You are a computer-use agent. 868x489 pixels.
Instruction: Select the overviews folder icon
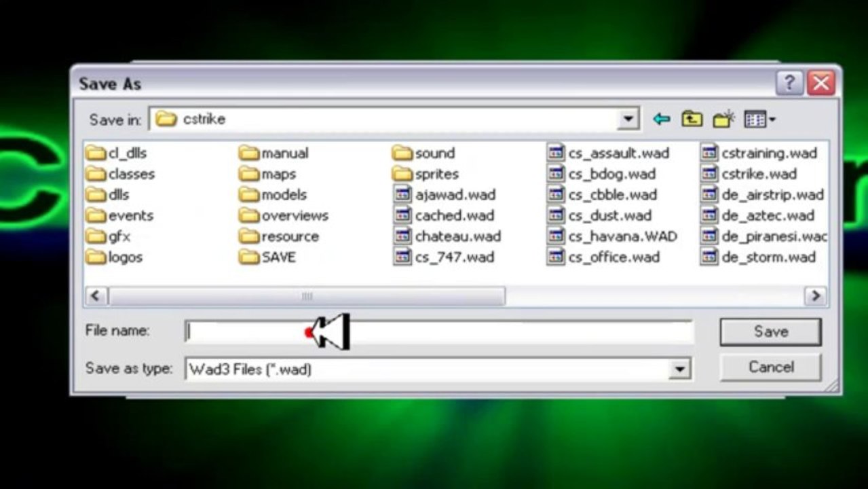coord(249,216)
